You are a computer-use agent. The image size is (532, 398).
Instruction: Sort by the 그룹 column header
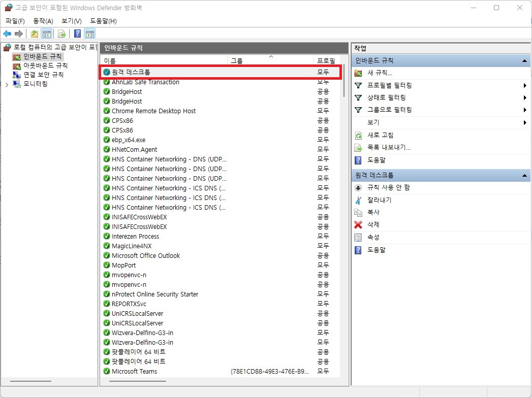point(271,61)
